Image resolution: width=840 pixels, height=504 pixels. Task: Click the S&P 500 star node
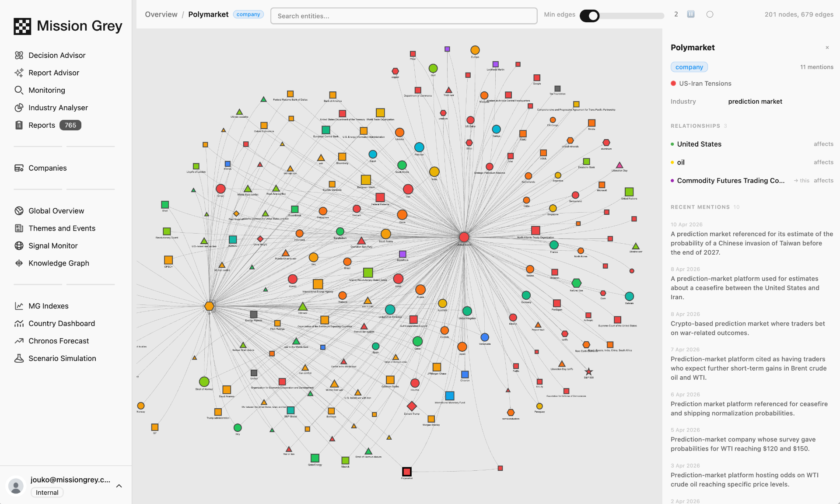tap(589, 371)
